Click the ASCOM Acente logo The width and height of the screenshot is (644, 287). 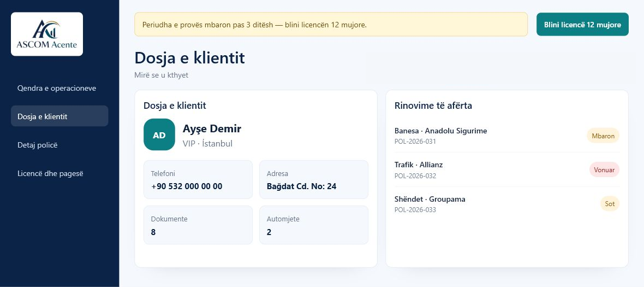point(47,34)
